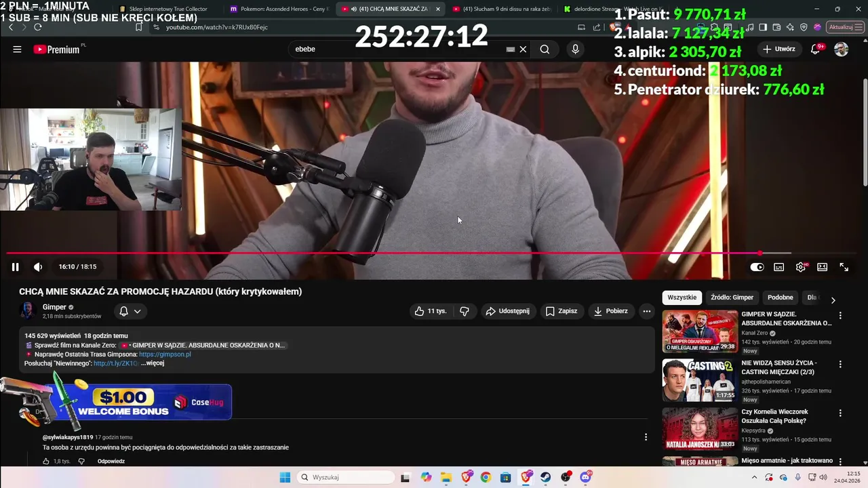Download the video with Pobierz
Viewport: 868px width, 488px height.
(x=611, y=311)
